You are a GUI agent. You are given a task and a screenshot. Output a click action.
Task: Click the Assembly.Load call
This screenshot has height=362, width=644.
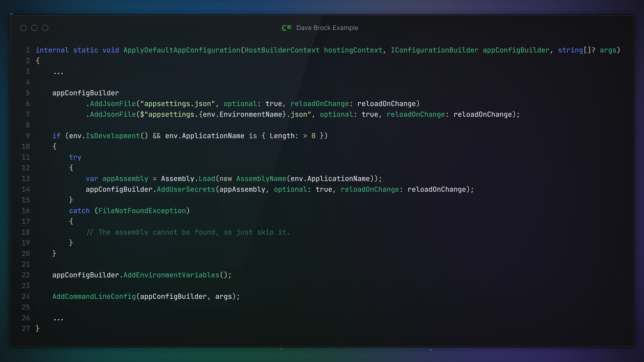(x=188, y=179)
